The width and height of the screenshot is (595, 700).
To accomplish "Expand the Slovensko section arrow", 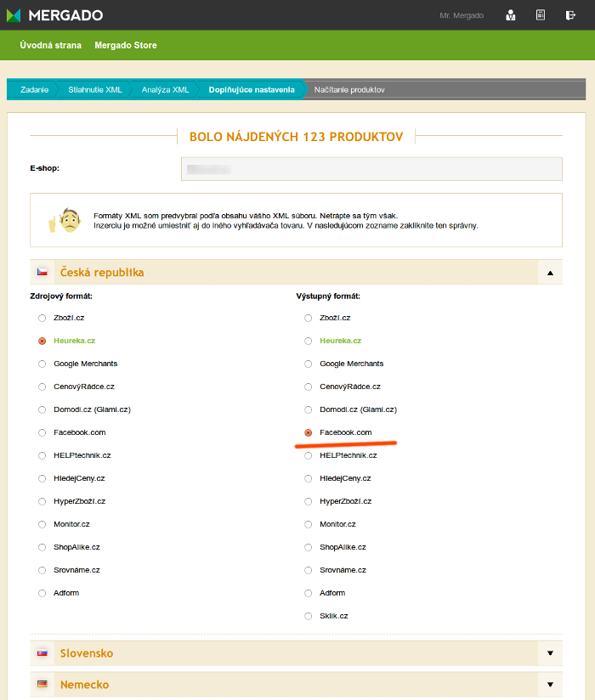I will pos(550,653).
